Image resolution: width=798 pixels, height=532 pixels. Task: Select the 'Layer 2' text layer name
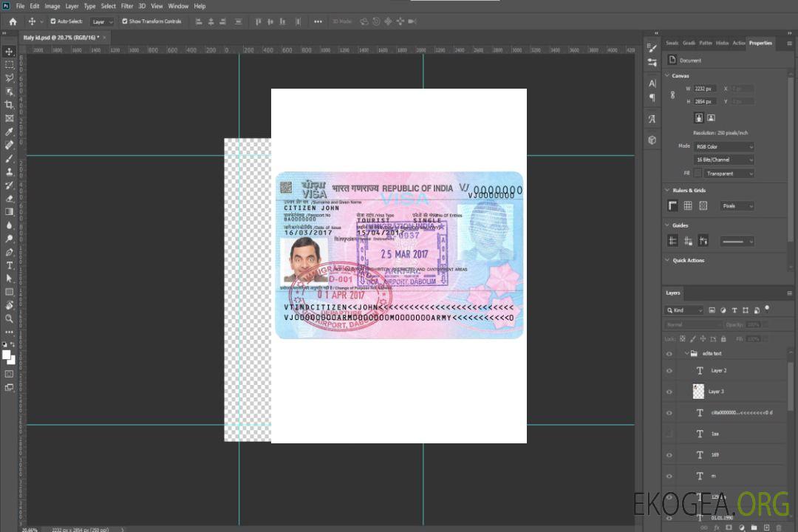click(719, 371)
